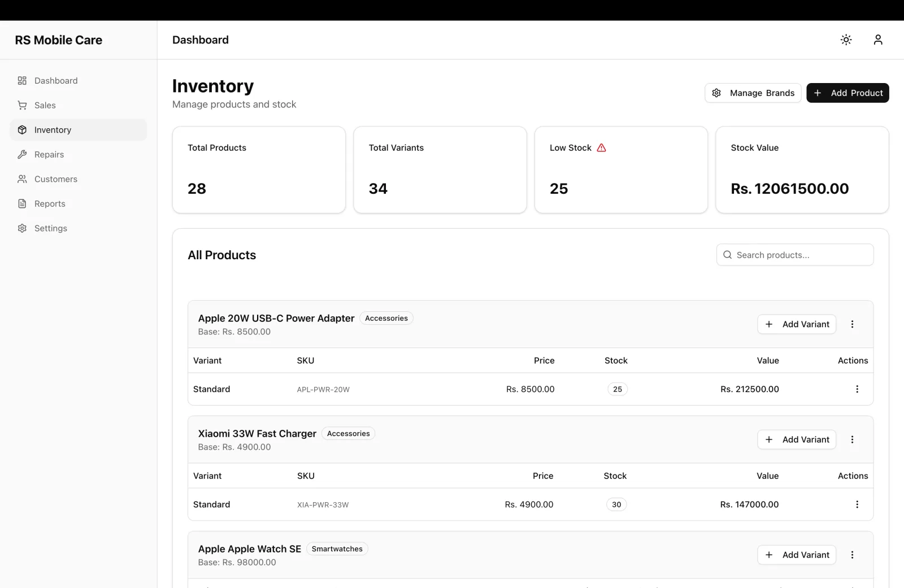This screenshot has width=904, height=588.
Task: Click the Reports document icon
Action: (22, 203)
